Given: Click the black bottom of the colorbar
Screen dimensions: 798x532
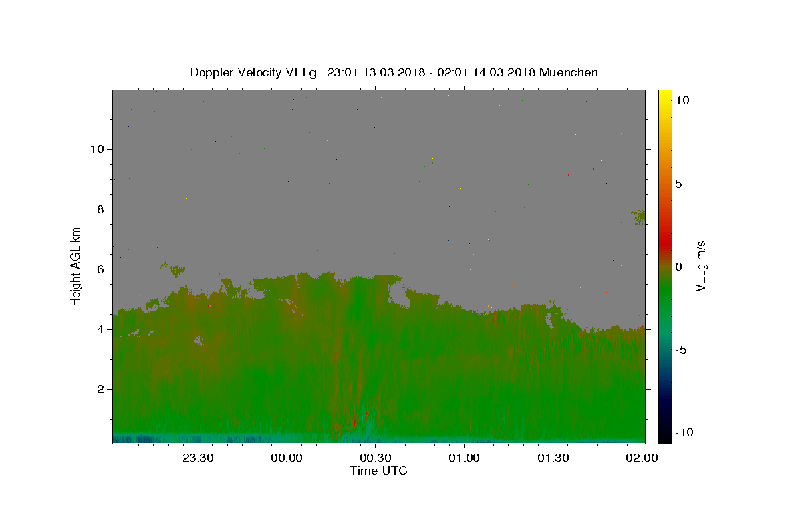Looking at the screenshot, I should click(x=664, y=438).
